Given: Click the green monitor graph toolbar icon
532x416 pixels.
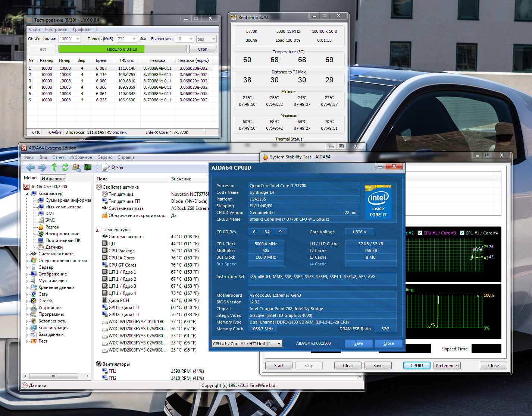Looking at the screenshot, I should (88, 167).
